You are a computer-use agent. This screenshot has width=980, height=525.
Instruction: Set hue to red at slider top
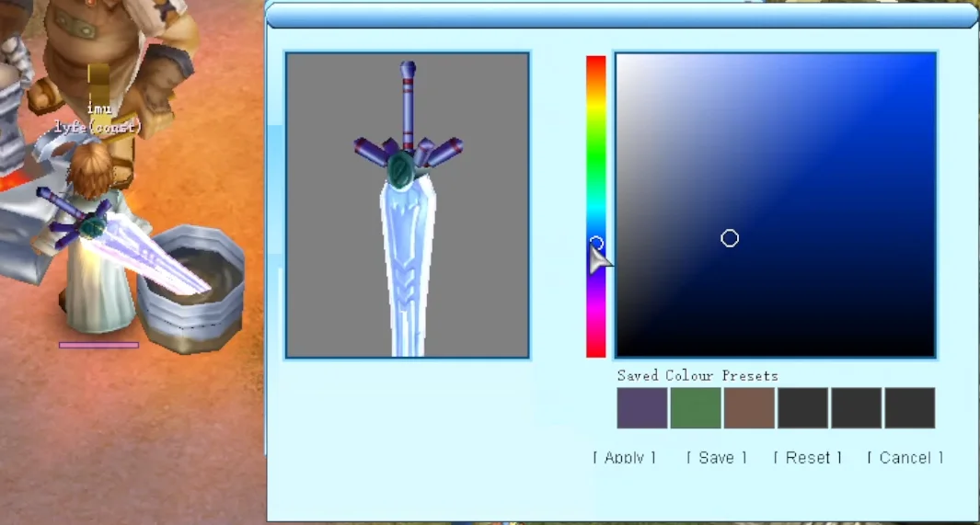[596, 60]
